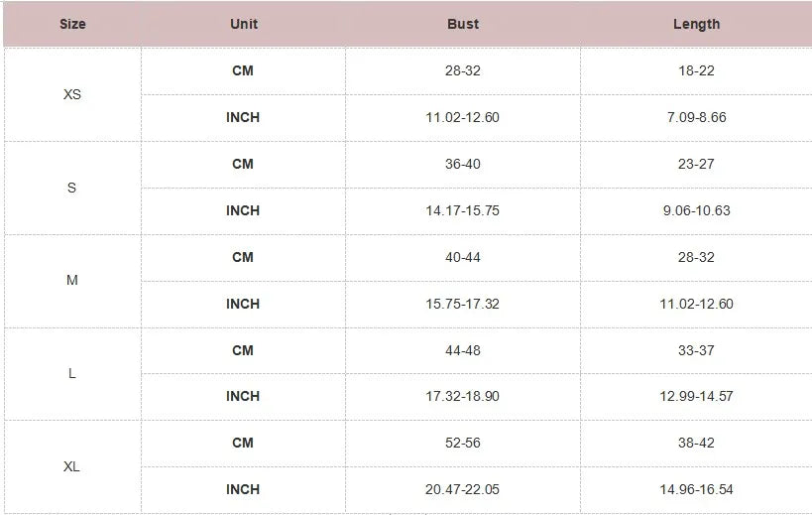
Task: Click bust value 52-56
Action: click(x=462, y=443)
